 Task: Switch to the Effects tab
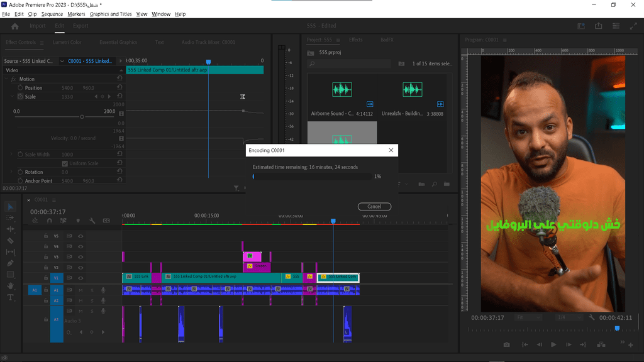[x=356, y=40]
